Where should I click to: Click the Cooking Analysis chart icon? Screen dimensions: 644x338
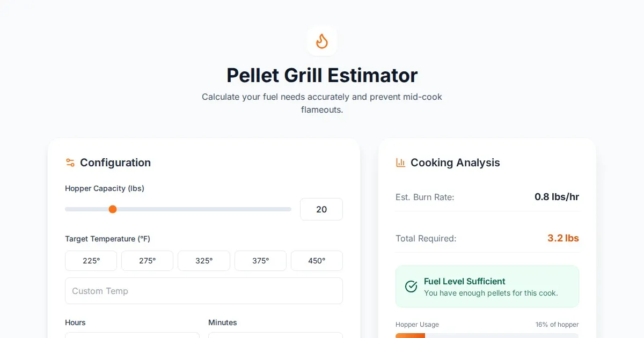coord(400,163)
